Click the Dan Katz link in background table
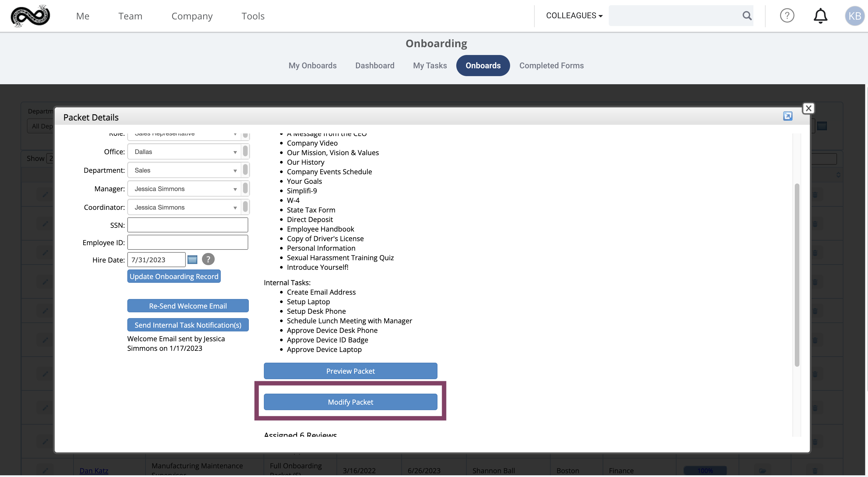This screenshot has width=868, height=477. [x=94, y=470]
